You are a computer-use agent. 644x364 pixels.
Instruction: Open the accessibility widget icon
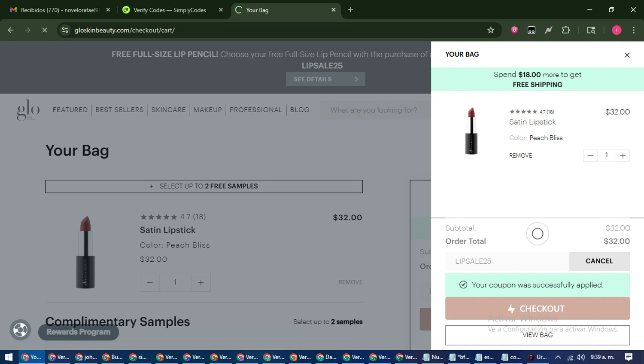click(20, 330)
